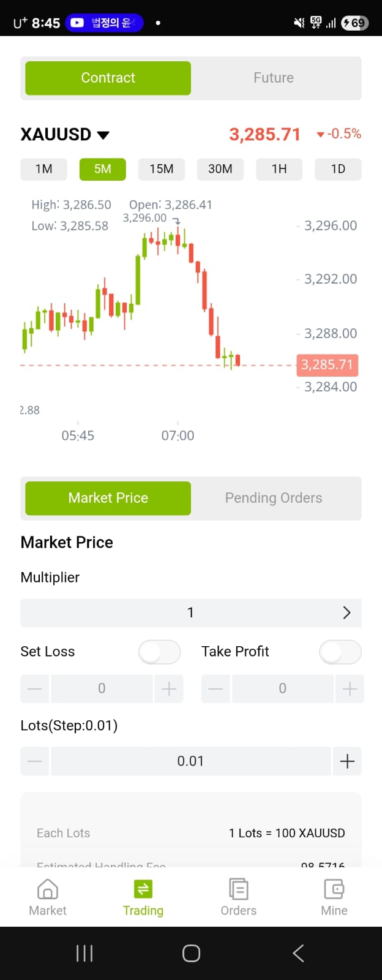Open YouTube media pill in status bar
The height and width of the screenshot is (980, 382).
point(105,23)
